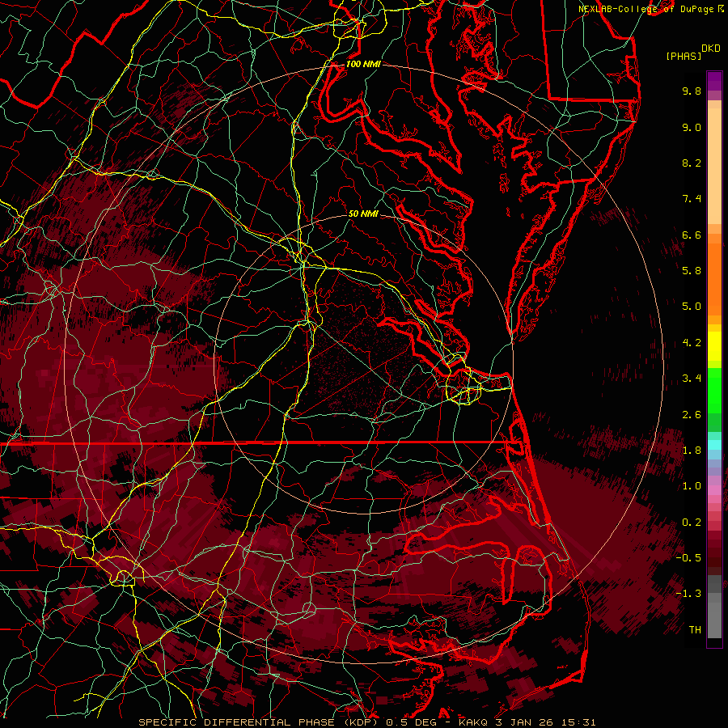Click the [PHAS] legend heading

click(684, 56)
